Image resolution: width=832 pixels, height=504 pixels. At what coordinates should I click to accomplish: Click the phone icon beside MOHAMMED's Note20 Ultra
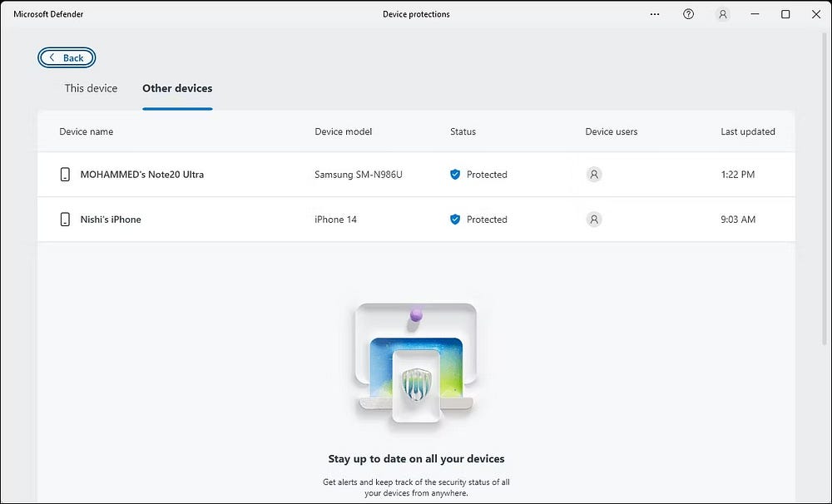click(x=65, y=175)
